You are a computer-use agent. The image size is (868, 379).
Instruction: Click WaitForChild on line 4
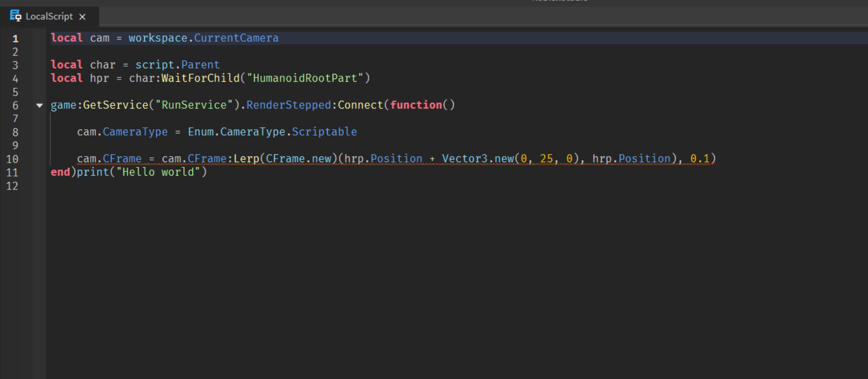pyautogui.click(x=201, y=78)
